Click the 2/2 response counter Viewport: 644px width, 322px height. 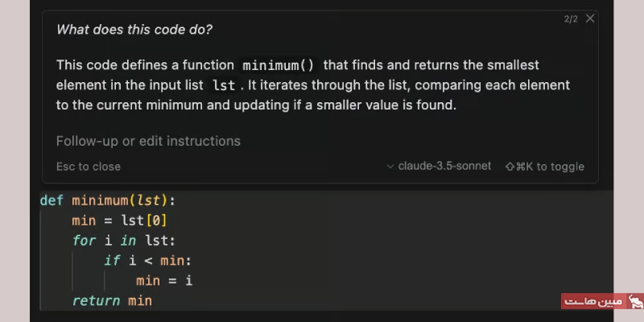[x=571, y=19]
